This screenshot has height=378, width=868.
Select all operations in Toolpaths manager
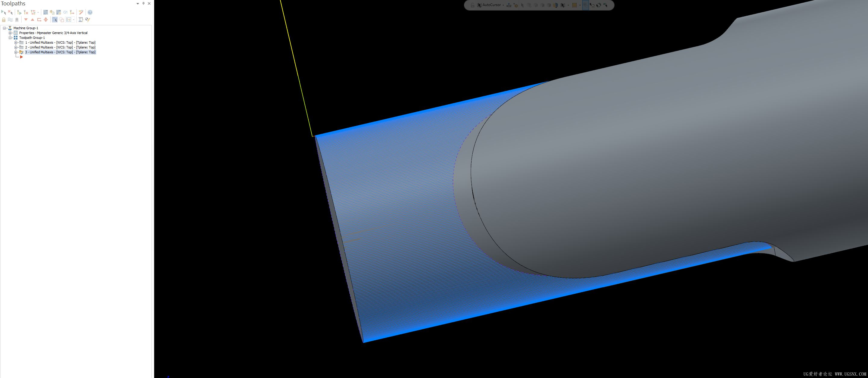tap(4, 12)
